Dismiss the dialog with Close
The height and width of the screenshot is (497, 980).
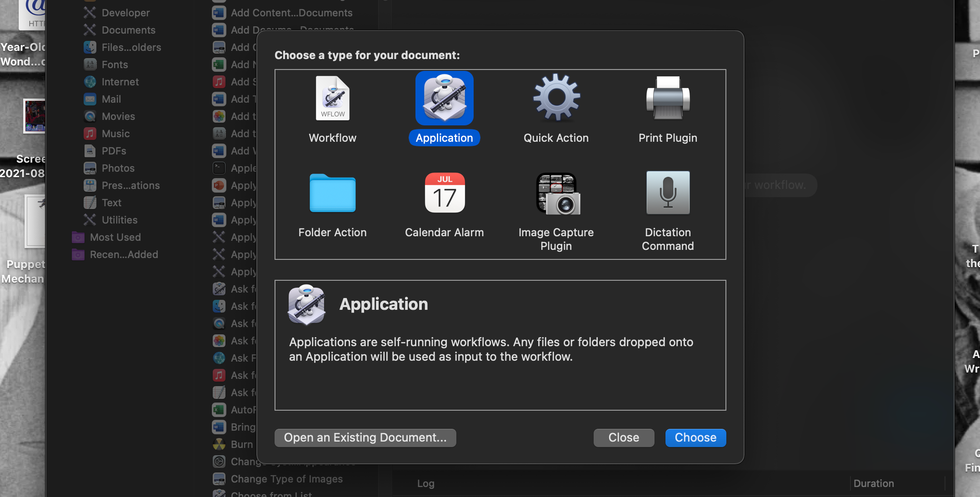pyautogui.click(x=623, y=437)
